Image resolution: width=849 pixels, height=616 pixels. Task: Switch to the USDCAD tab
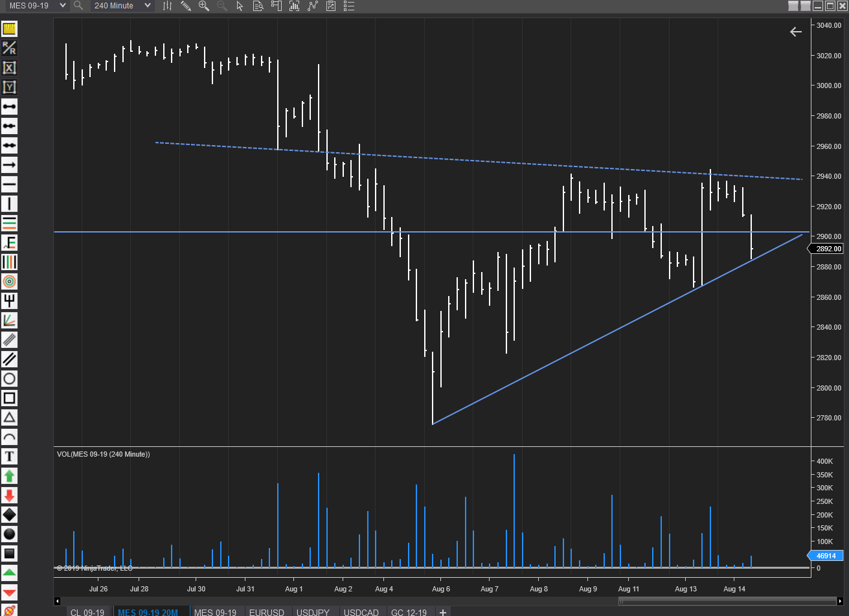pos(361,611)
